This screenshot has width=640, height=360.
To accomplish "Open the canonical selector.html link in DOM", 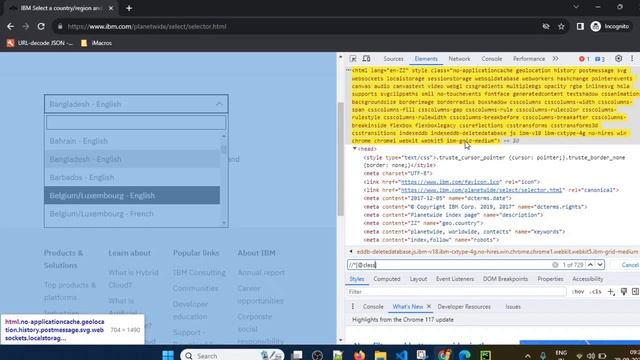I will pos(481,190).
